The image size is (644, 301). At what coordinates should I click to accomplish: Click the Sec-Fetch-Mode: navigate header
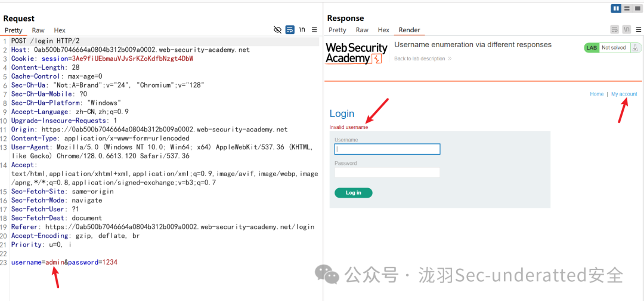click(x=57, y=200)
